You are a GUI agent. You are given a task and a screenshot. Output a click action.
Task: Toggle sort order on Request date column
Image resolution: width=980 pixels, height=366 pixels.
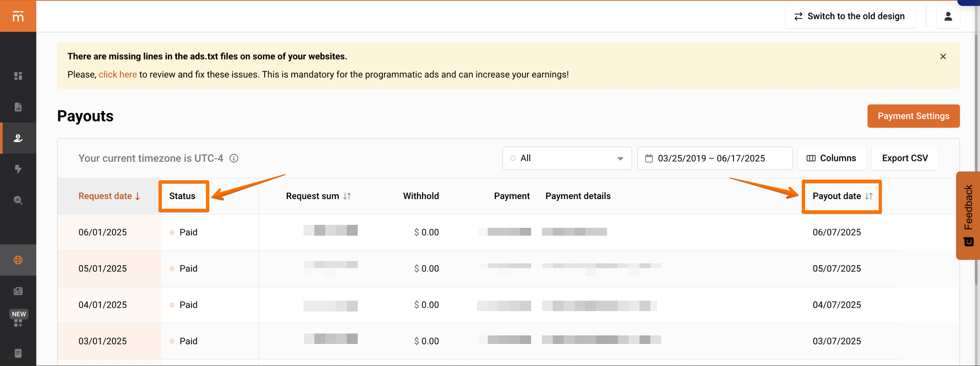pos(109,196)
